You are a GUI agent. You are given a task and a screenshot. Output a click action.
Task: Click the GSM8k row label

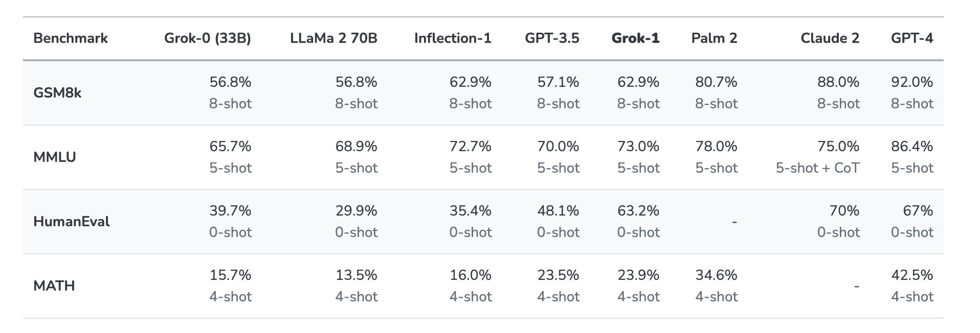click(x=57, y=93)
